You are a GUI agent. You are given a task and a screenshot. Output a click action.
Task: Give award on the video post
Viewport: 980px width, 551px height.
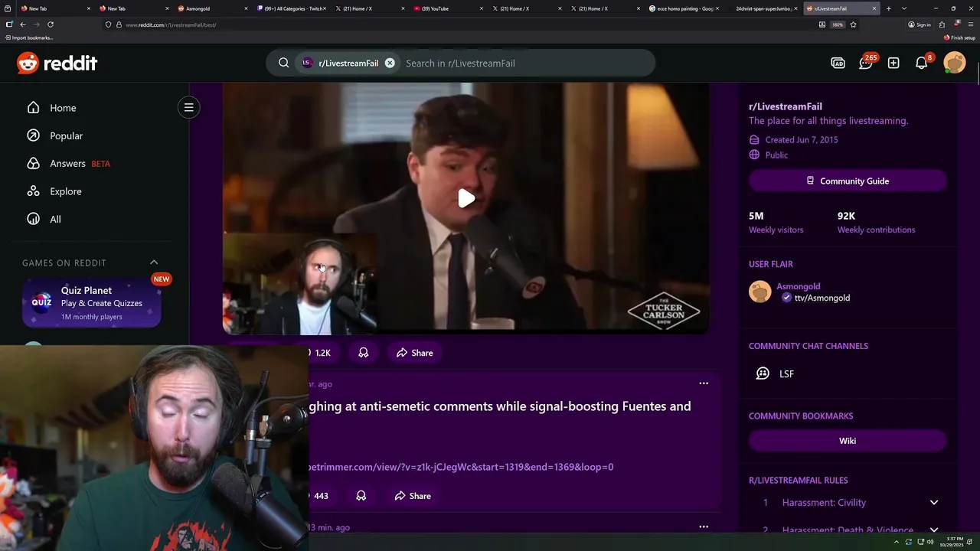pyautogui.click(x=364, y=353)
